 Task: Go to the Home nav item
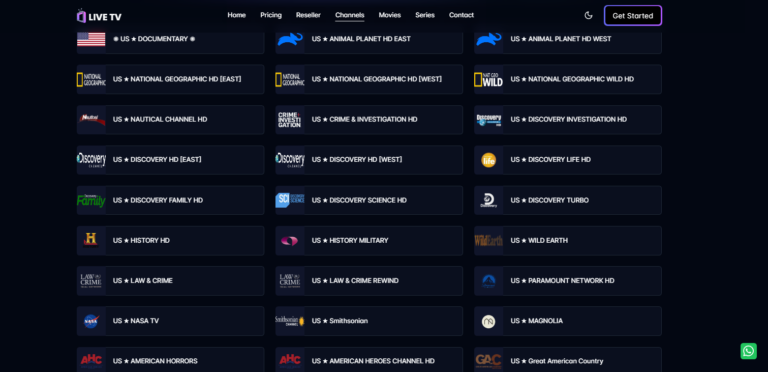click(237, 15)
